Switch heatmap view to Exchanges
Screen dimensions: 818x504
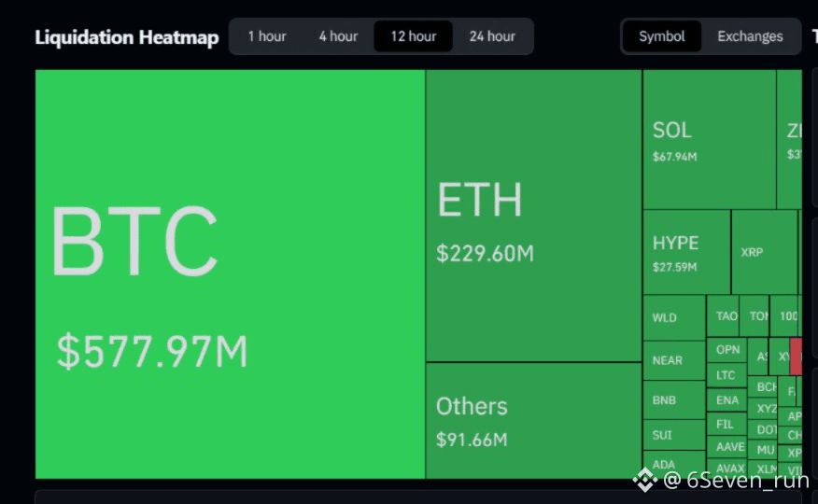click(x=750, y=36)
